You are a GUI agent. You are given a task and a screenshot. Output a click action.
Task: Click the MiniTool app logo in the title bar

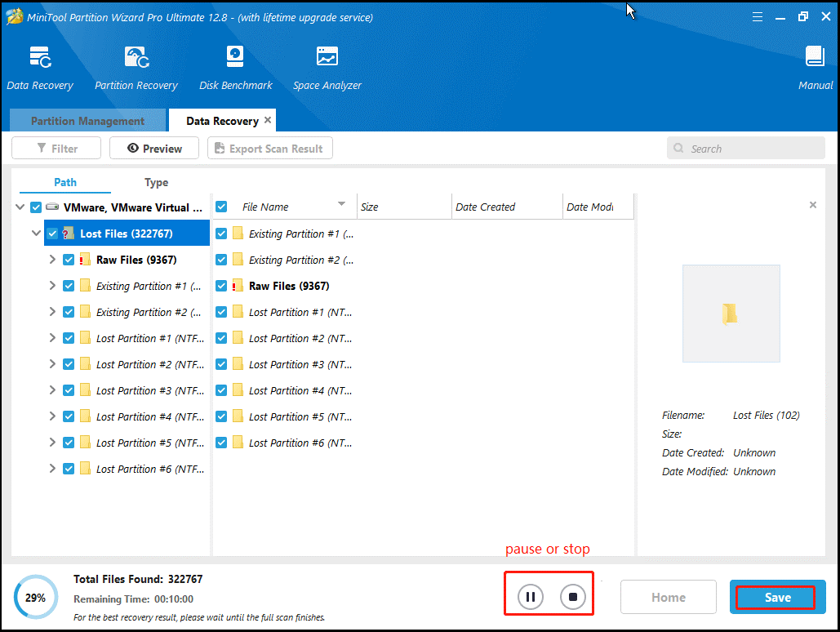pyautogui.click(x=15, y=16)
